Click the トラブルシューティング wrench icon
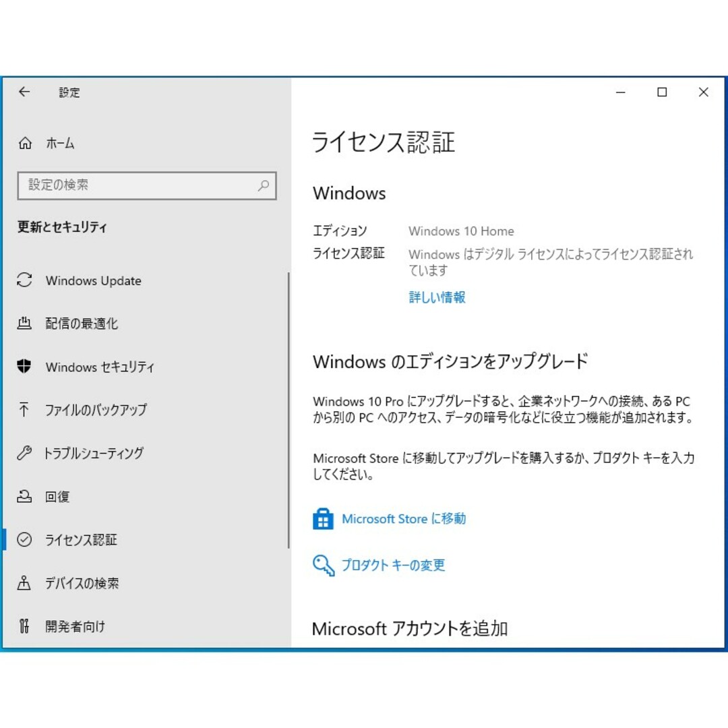Viewport: 728px width, 728px height. pos(24,453)
